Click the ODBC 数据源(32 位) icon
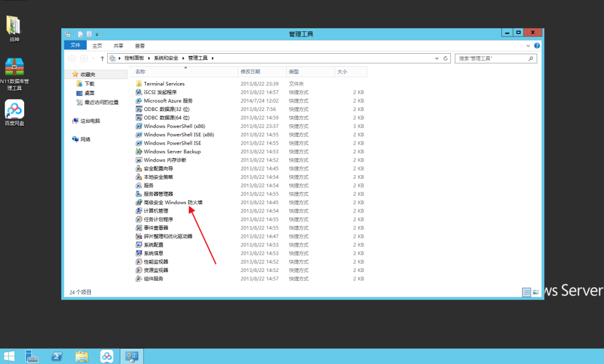604x364 pixels. (139, 109)
